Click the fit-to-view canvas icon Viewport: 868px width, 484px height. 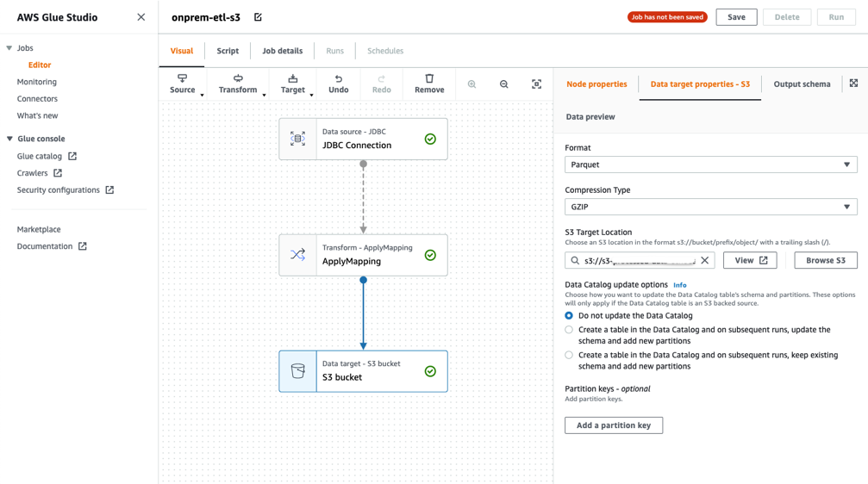click(536, 84)
